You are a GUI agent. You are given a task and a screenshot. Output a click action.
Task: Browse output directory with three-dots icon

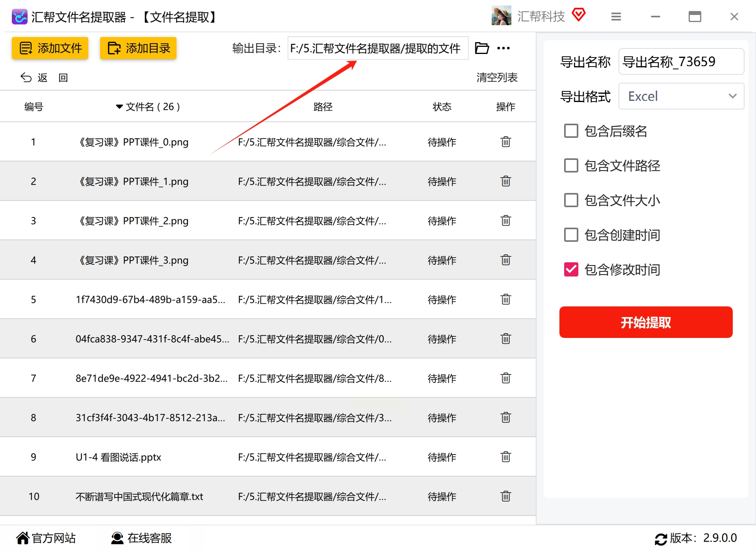point(503,48)
